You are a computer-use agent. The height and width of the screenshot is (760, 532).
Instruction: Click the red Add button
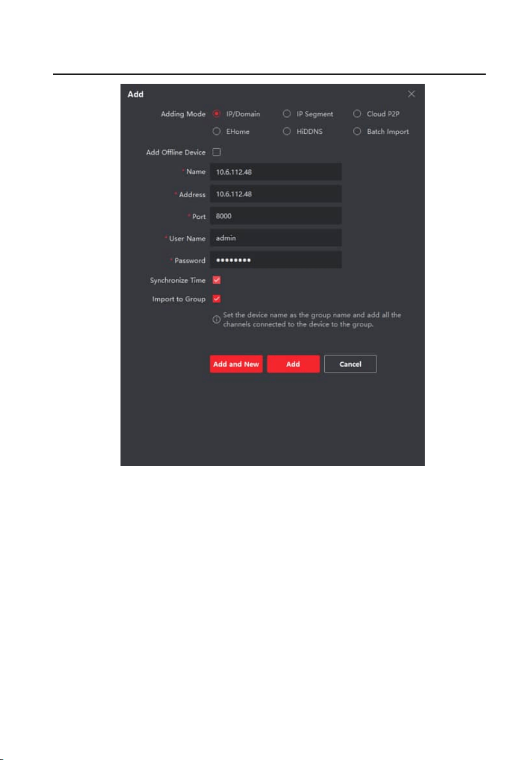[293, 364]
